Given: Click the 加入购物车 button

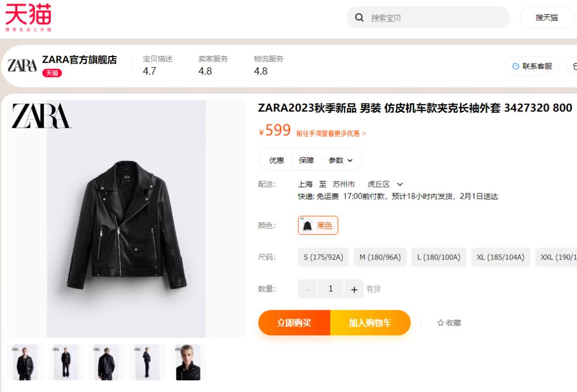Looking at the screenshot, I should point(371,323).
